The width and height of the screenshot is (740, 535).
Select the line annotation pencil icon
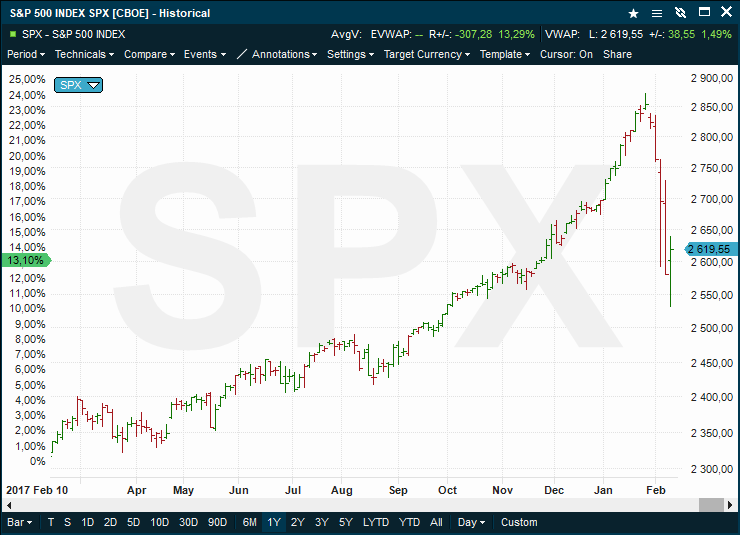241,54
